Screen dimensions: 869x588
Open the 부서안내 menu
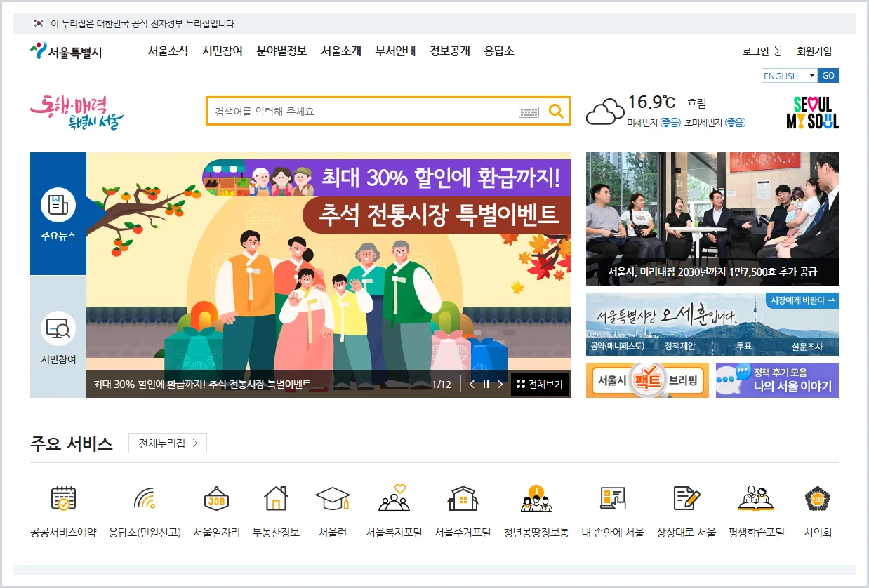click(x=395, y=51)
